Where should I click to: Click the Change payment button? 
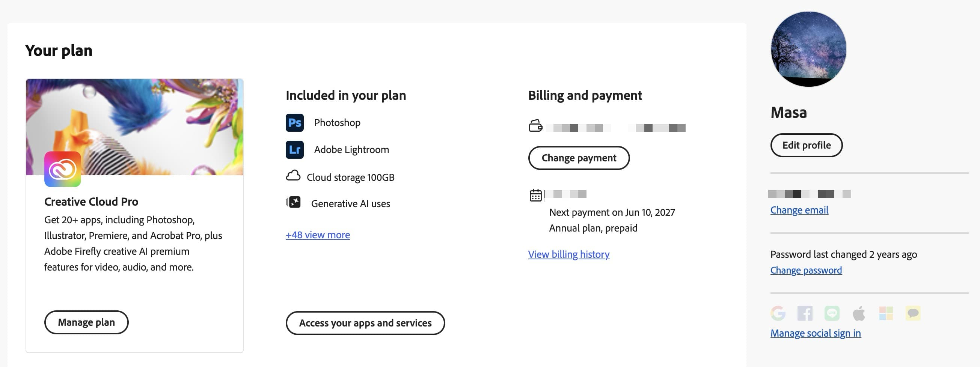[579, 158]
